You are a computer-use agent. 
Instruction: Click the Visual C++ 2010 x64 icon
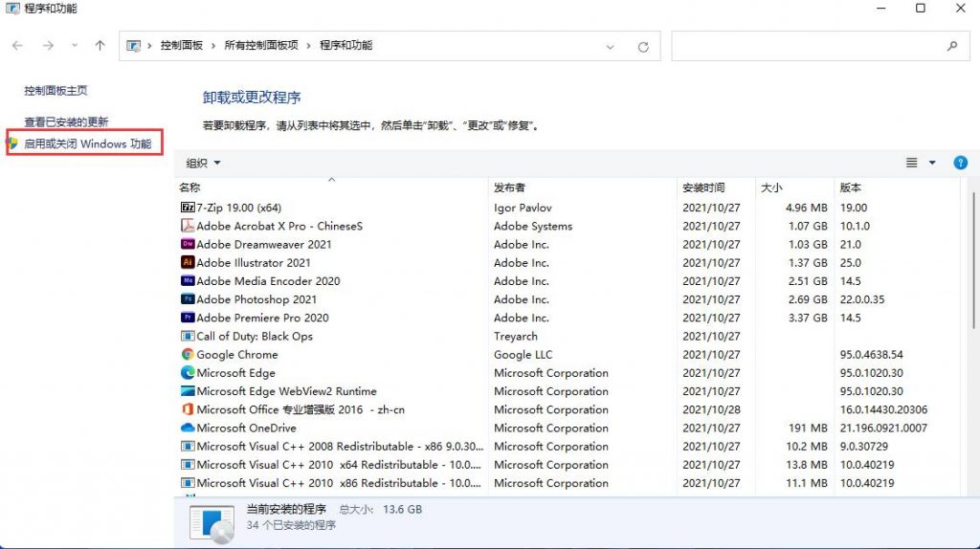click(188, 465)
